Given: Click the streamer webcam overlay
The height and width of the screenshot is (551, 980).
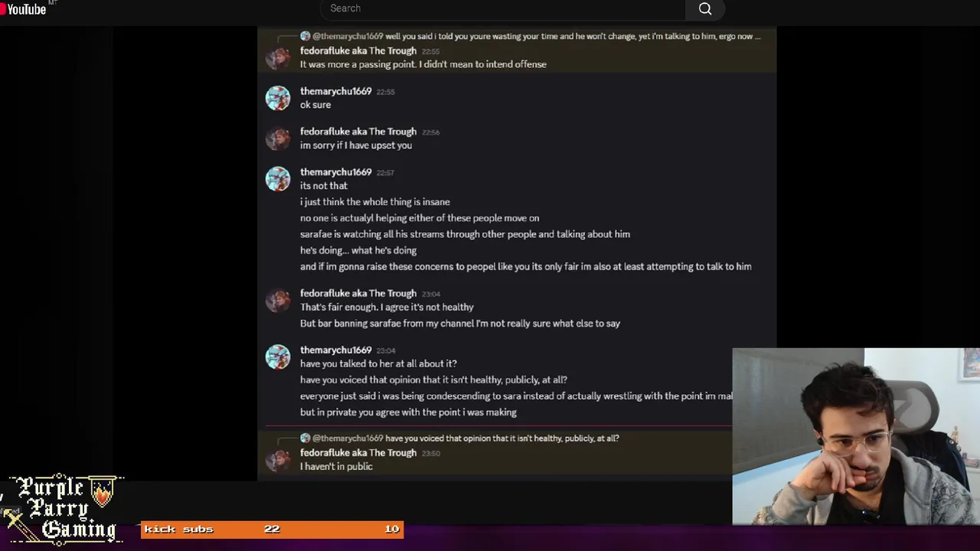Looking at the screenshot, I should coord(856,437).
